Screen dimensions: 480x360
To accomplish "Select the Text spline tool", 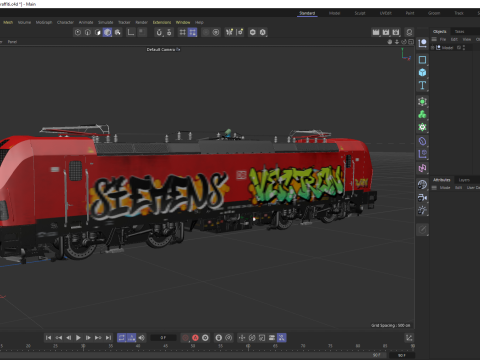I will [422, 85].
